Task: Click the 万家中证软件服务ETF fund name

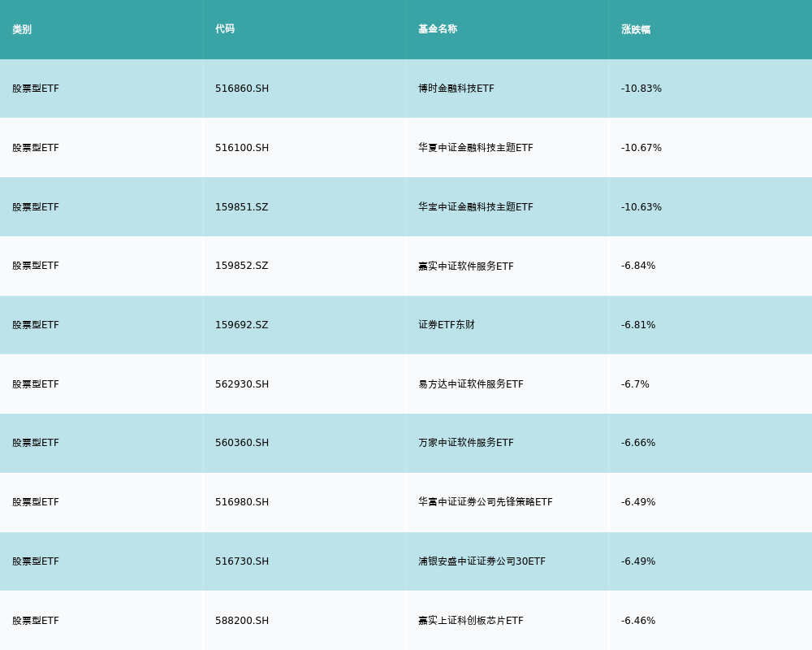Action: tap(466, 443)
